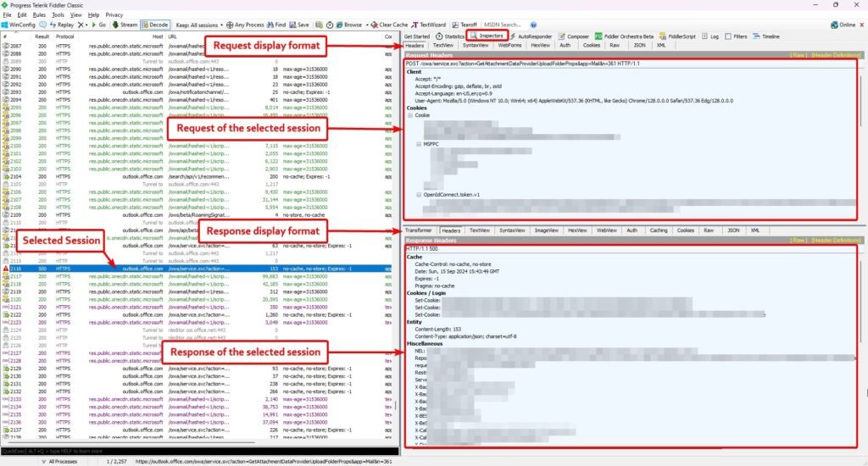Open the TextWizard tool
Viewport: 868px width, 466px height.
(428, 25)
